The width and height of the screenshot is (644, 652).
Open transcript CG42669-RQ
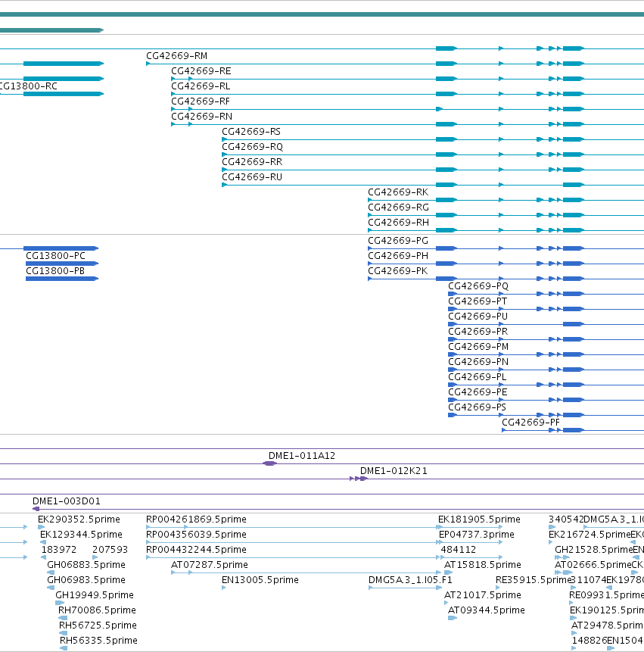[252, 147]
